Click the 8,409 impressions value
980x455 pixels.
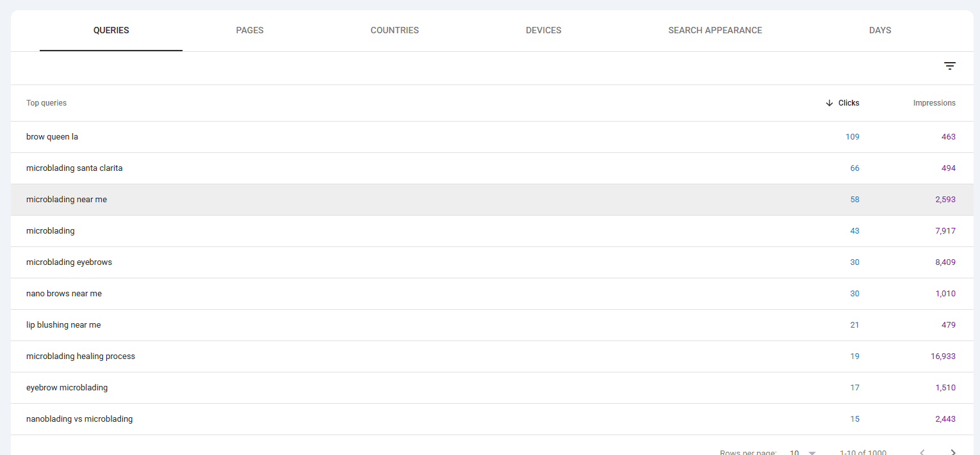pyautogui.click(x=945, y=262)
